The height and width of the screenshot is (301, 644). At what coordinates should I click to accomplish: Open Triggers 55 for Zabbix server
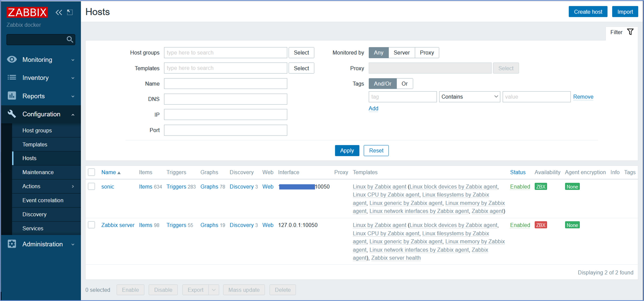176,225
